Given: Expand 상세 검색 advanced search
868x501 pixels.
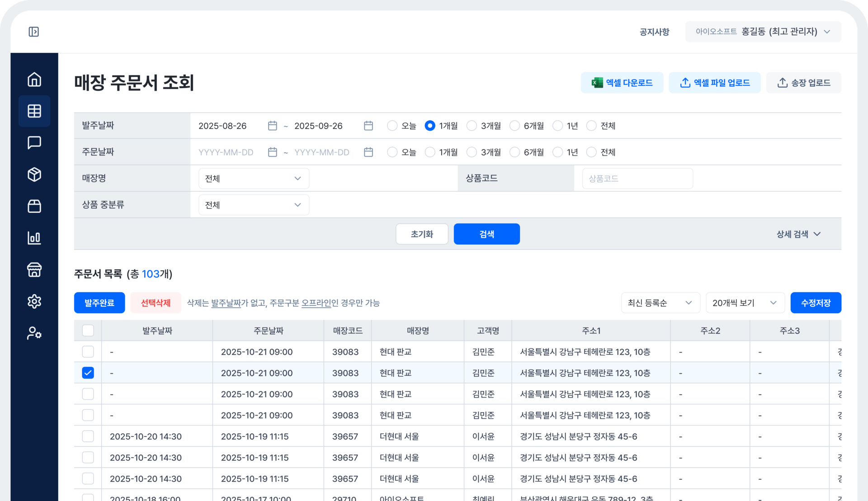Looking at the screenshot, I should tap(798, 234).
